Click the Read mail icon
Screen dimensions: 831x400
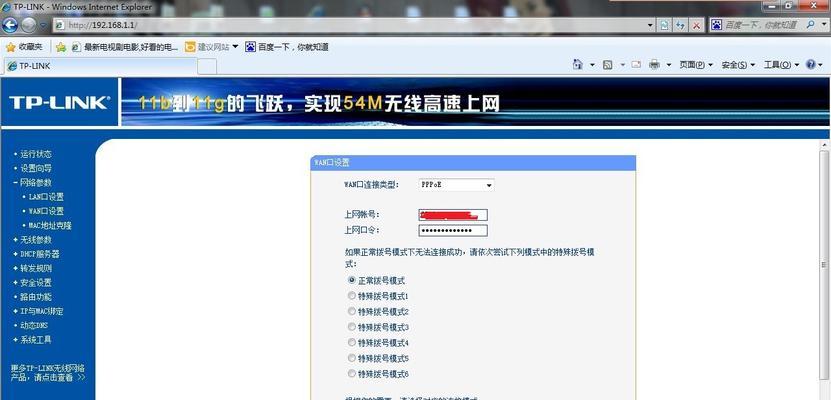tap(636, 65)
